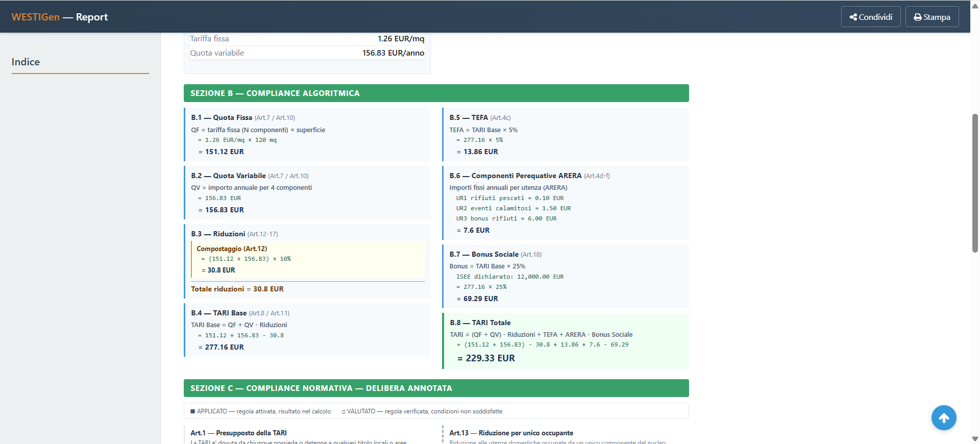Click the WESTIGen logo text

(x=36, y=17)
